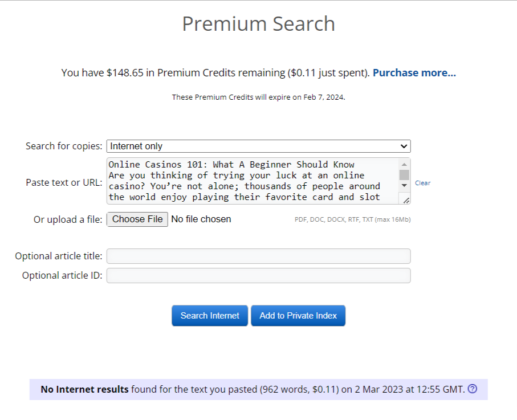This screenshot has width=517, height=420.
Task: Click the Add to Private Index button
Action: click(x=298, y=316)
